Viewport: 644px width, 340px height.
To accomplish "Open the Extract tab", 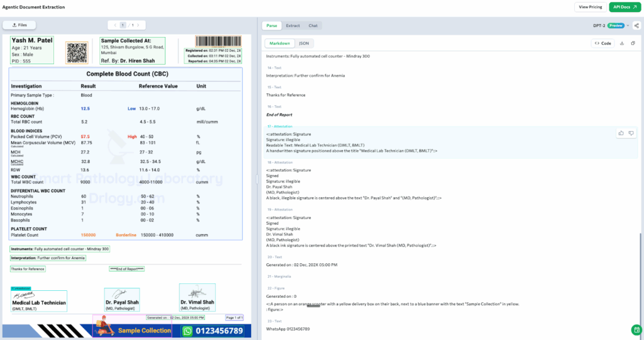I will coord(292,26).
